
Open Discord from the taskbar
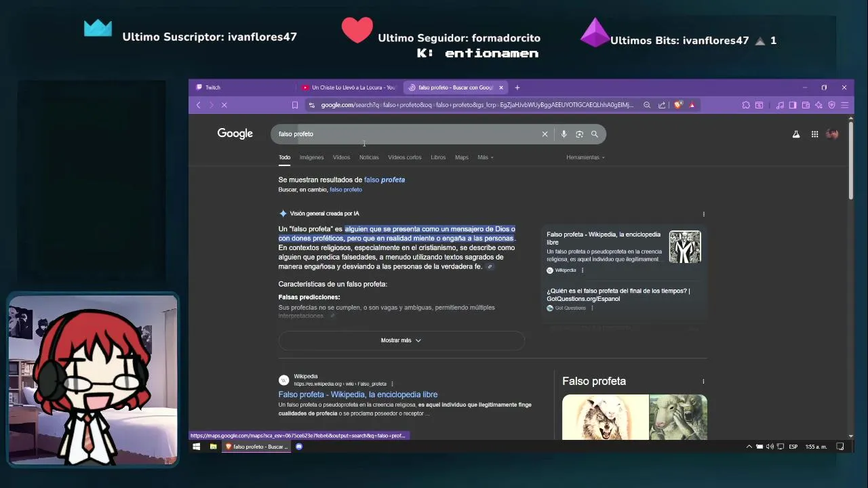299,447
